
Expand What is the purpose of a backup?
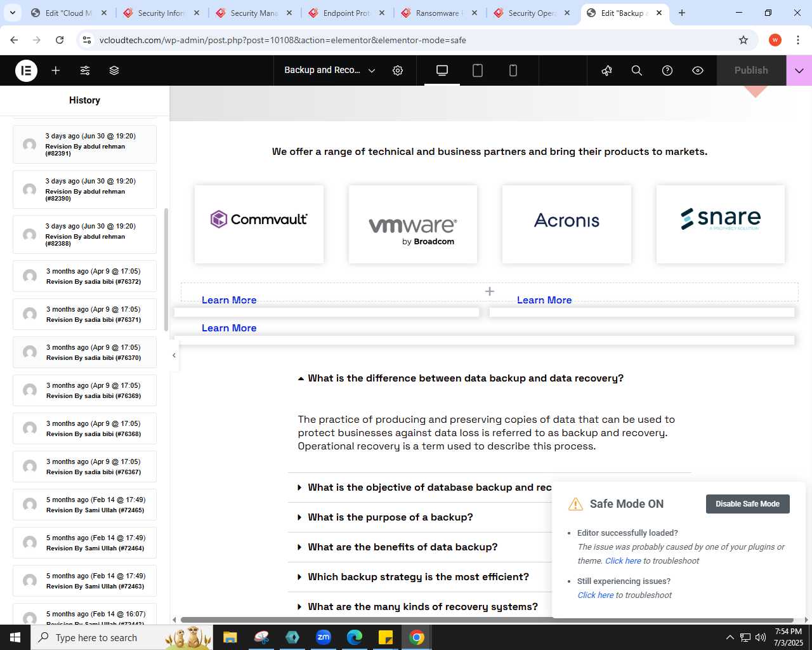click(x=385, y=517)
